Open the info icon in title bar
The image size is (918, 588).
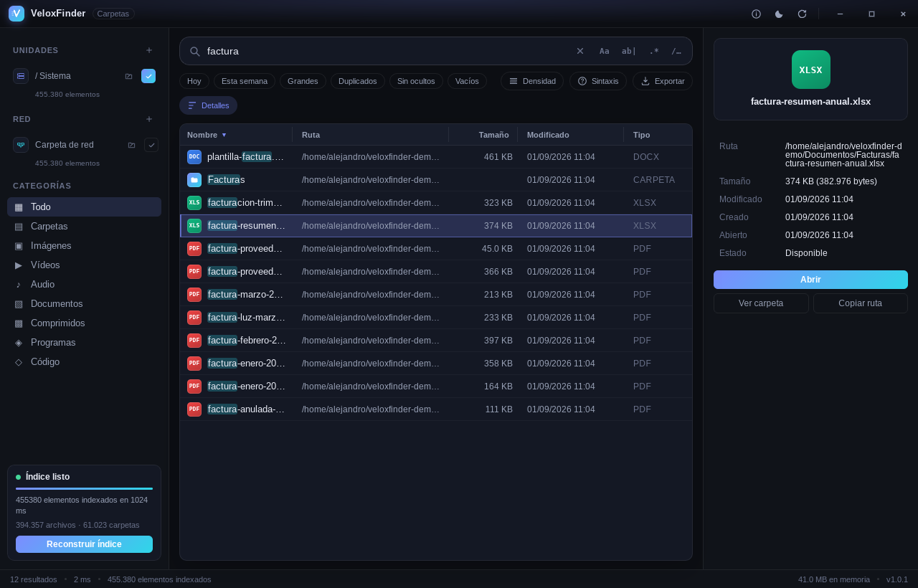[x=756, y=14]
